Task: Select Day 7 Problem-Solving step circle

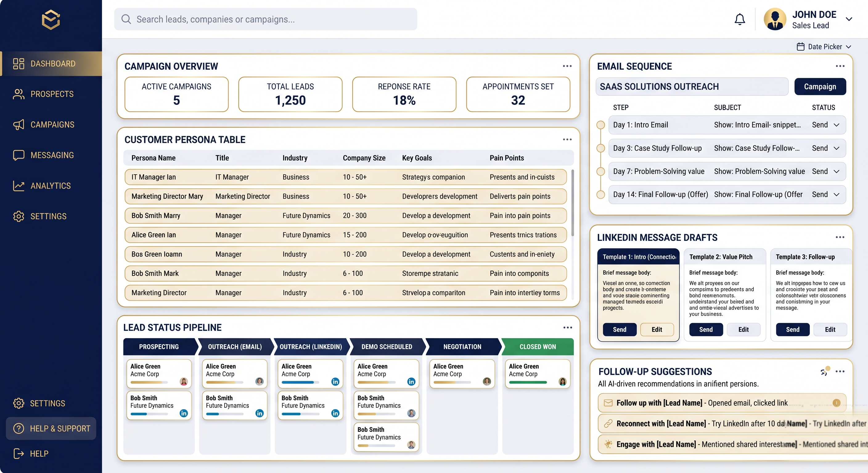Action: [600, 171]
